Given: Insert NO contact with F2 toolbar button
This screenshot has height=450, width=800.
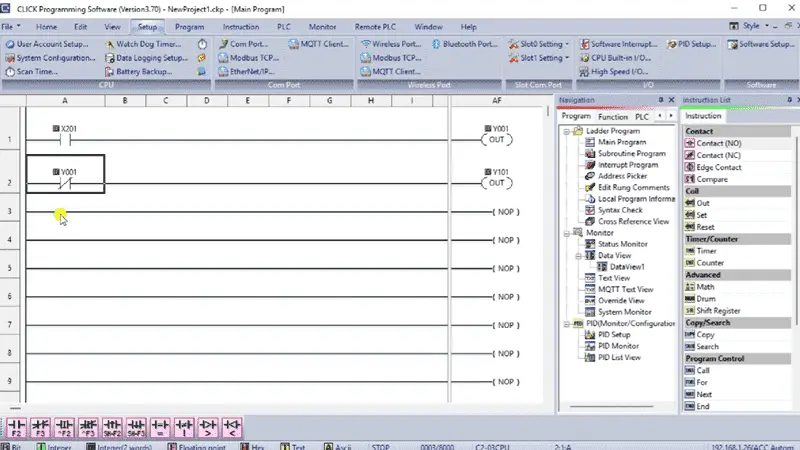Looking at the screenshot, I should click(x=16, y=428).
